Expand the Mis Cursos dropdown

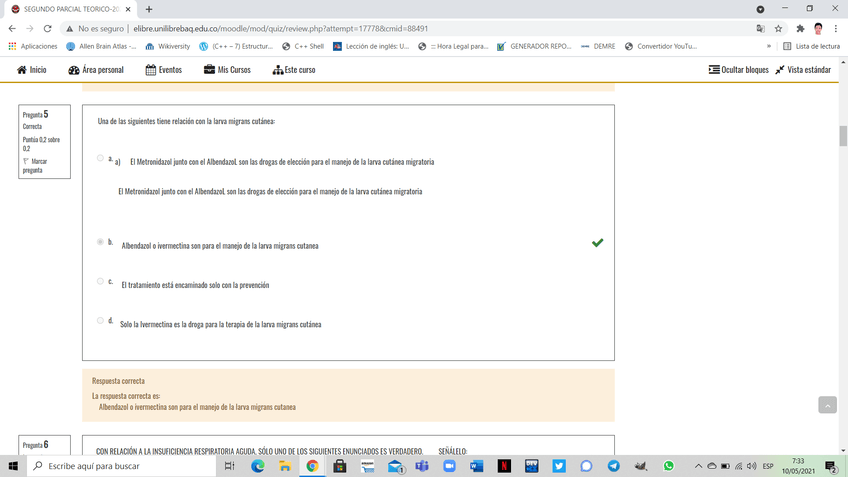228,70
